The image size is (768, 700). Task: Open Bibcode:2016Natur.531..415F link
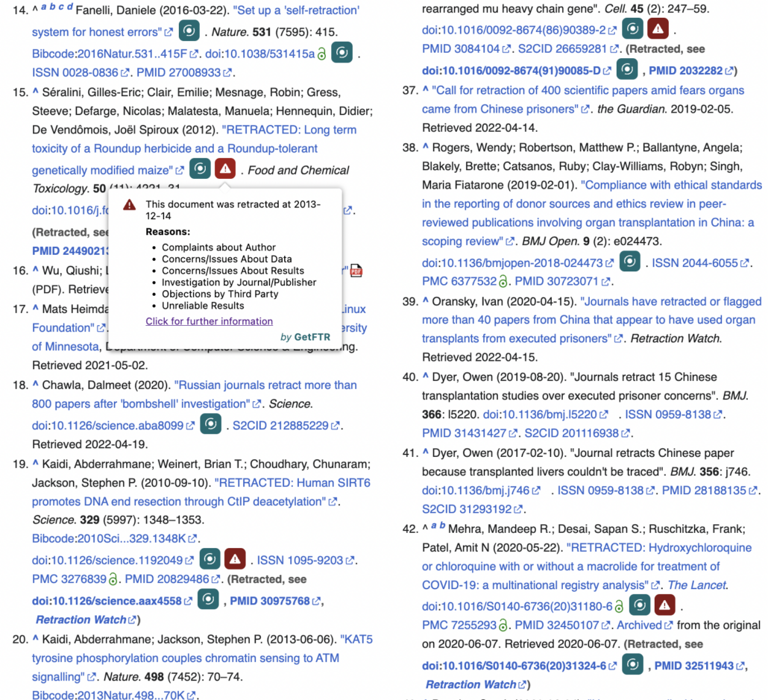(115, 54)
